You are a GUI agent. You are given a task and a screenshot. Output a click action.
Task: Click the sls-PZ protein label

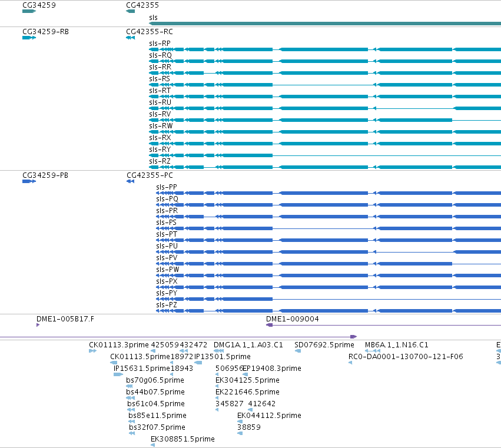click(167, 306)
